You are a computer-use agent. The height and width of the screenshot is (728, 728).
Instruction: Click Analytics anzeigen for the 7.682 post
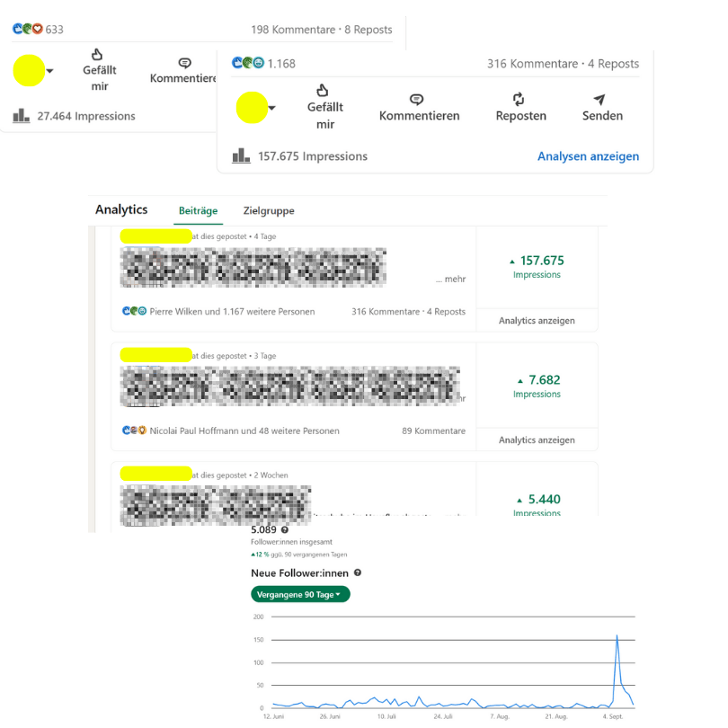537,439
